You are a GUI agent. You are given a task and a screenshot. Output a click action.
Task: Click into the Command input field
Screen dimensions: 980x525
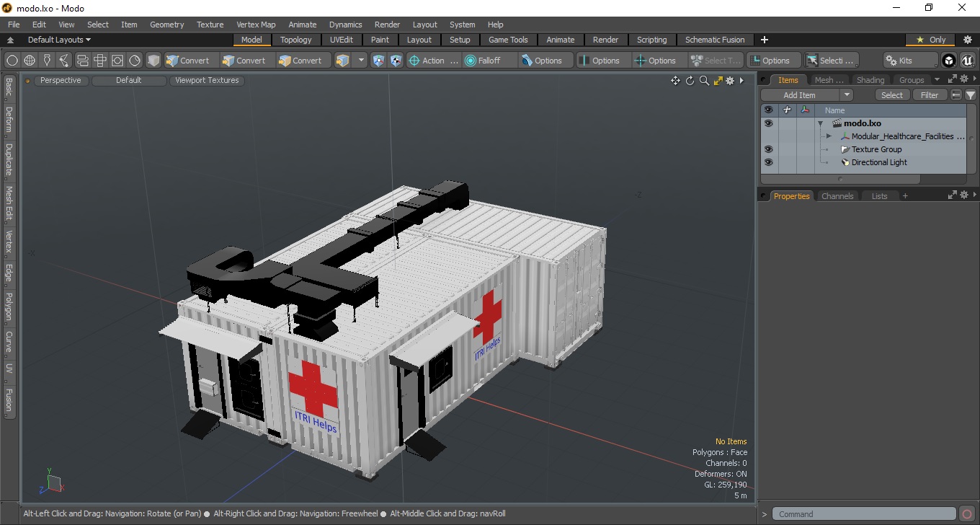point(865,514)
